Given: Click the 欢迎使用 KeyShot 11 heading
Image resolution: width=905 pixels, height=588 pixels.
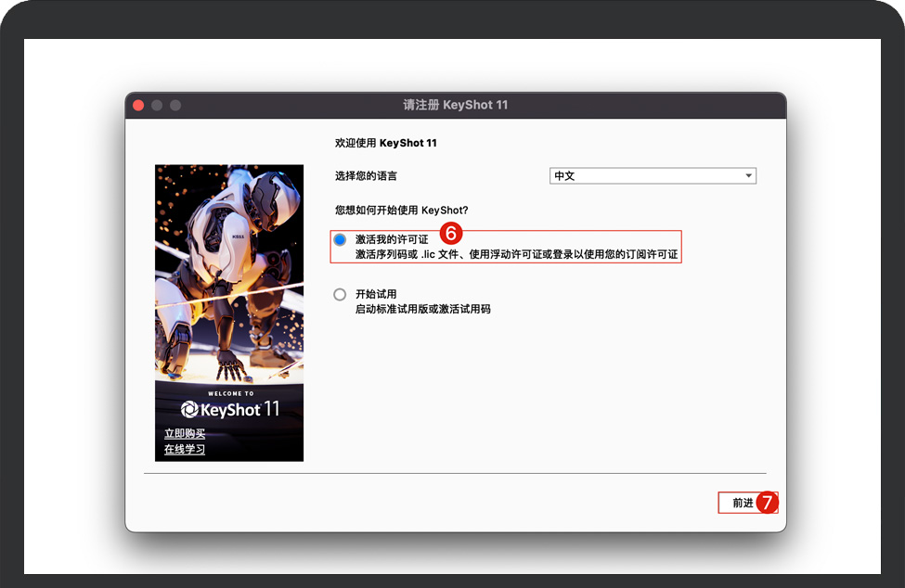Looking at the screenshot, I should pos(385,144).
